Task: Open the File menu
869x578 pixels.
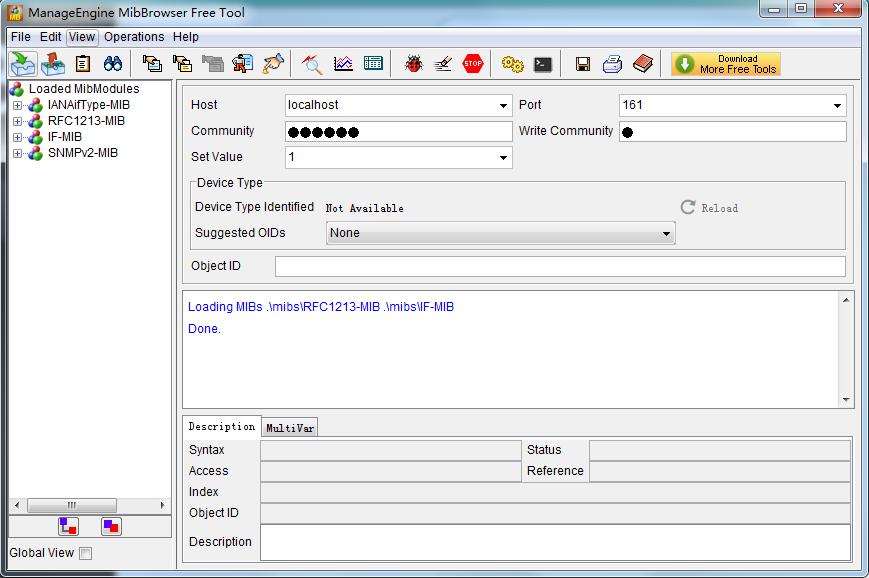Action: click(x=21, y=37)
